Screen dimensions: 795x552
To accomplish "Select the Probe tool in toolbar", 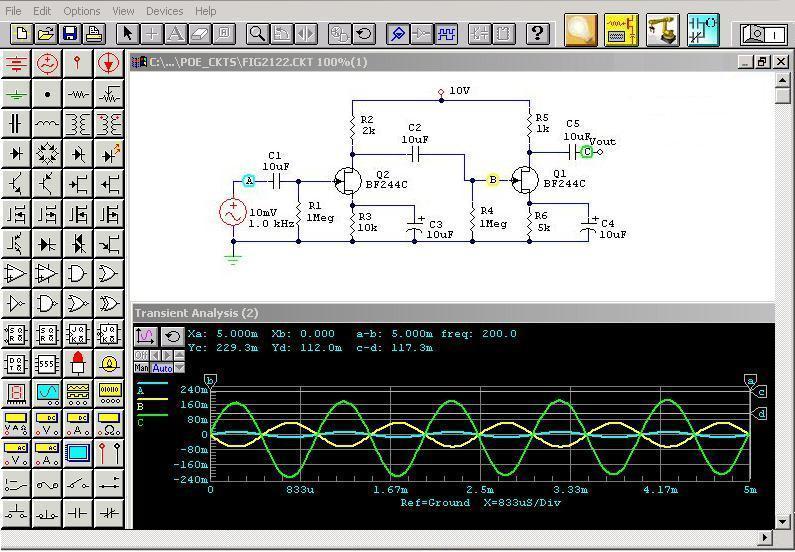I will [397, 33].
